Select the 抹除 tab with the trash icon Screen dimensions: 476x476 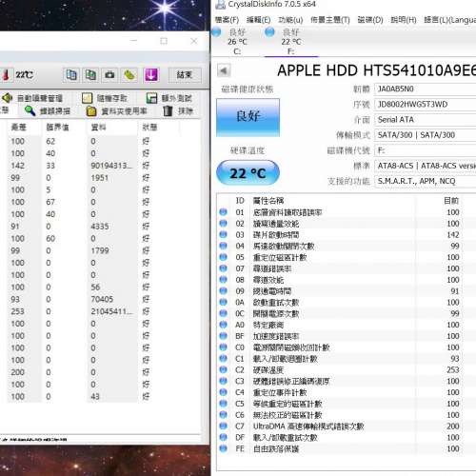point(178,111)
